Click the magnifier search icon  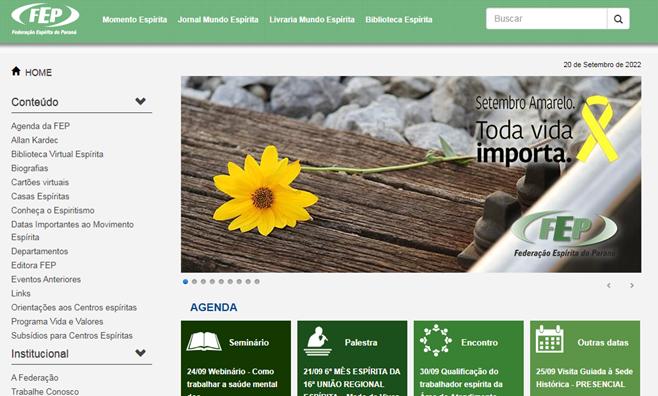pyautogui.click(x=618, y=19)
